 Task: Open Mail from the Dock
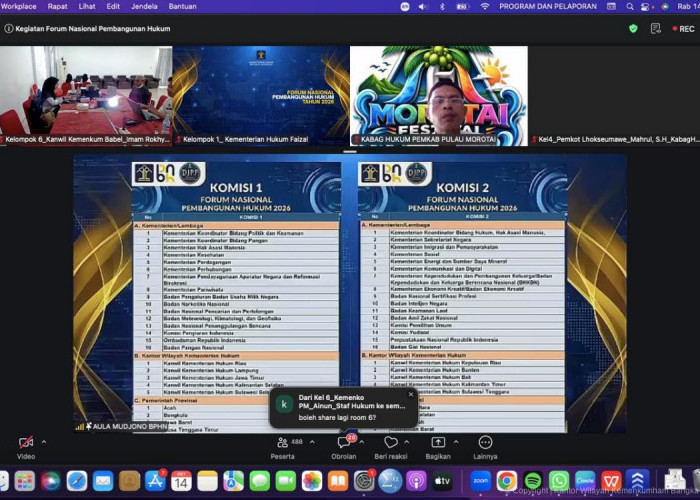[103, 481]
